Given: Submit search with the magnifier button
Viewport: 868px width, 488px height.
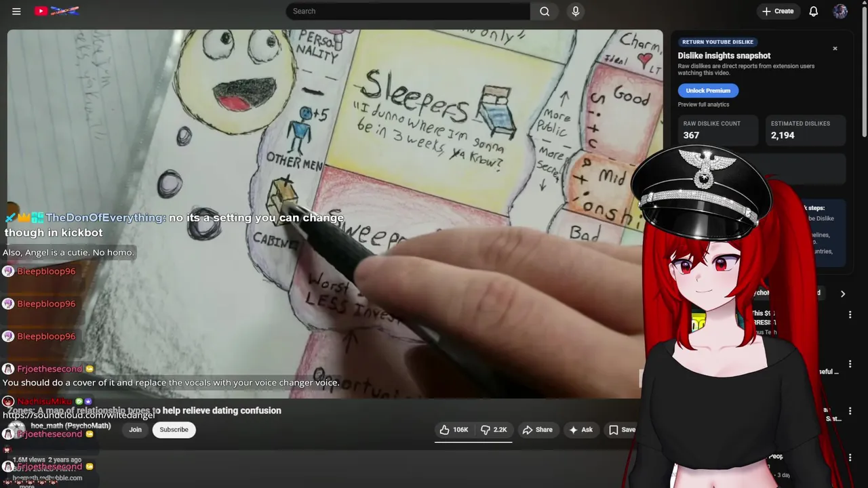Looking at the screenshot, I should pyautogui.click(x=545, y=11).
